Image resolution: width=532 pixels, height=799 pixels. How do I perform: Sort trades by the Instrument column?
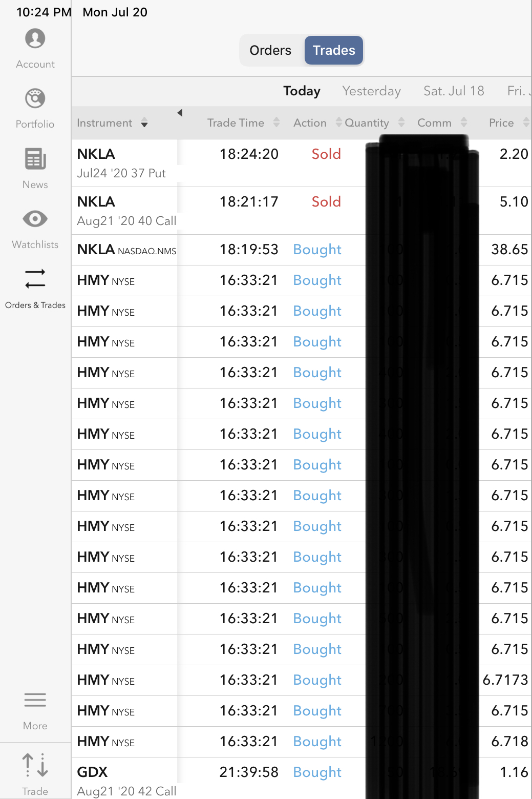(112, 123)
